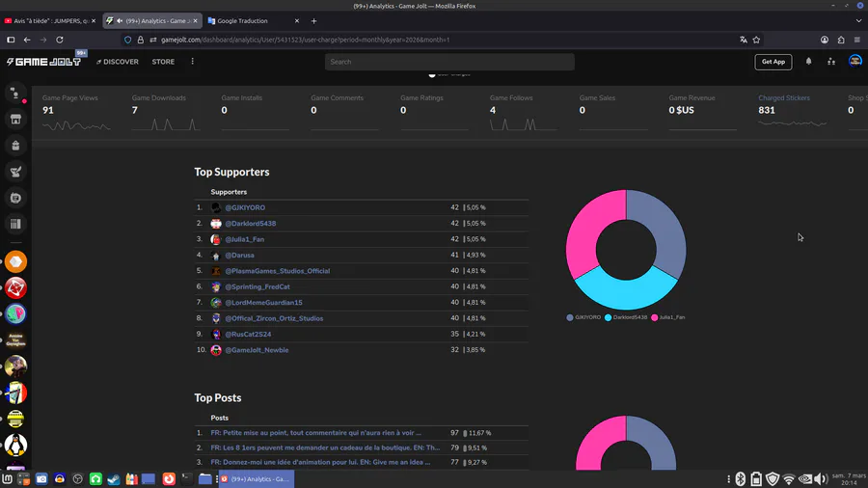The image size is (868, 488).
Task: Select the Game Follows metric
Action: 524,114
